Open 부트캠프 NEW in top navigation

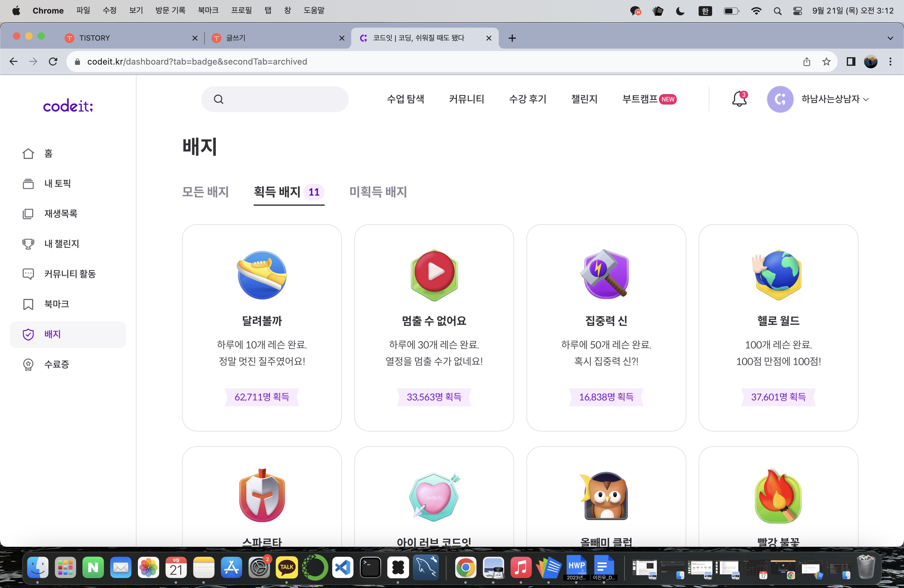(x=649, y=99)
